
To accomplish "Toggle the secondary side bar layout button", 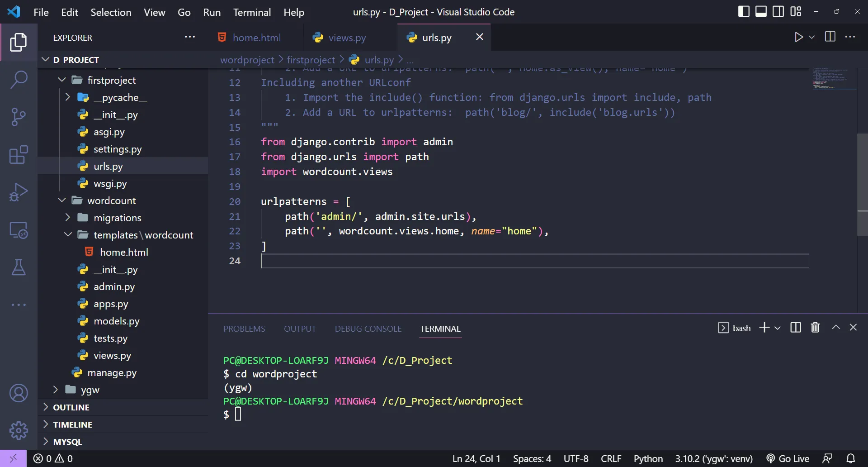I will [778, 12].
